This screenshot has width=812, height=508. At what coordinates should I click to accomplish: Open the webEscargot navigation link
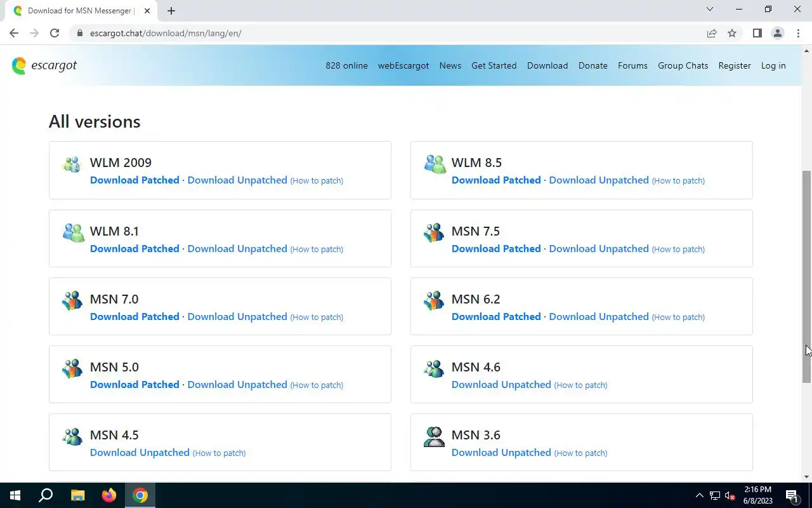(403, 65)
